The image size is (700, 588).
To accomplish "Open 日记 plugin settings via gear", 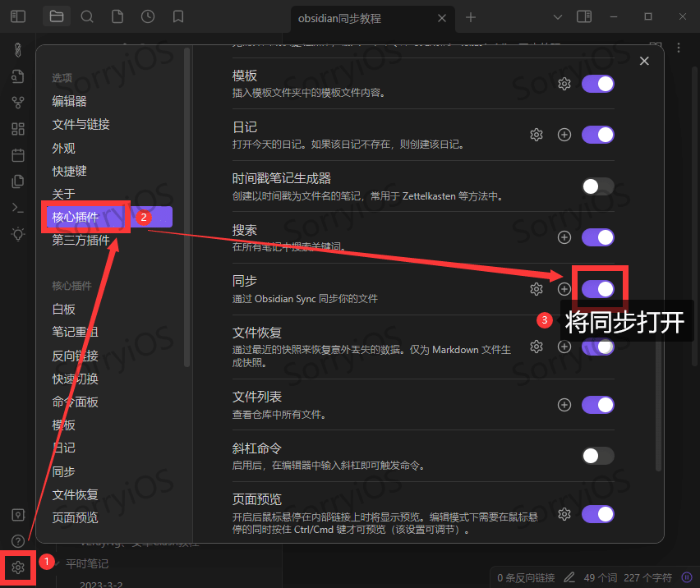I will pyautogui.click(x=537, y=135).
